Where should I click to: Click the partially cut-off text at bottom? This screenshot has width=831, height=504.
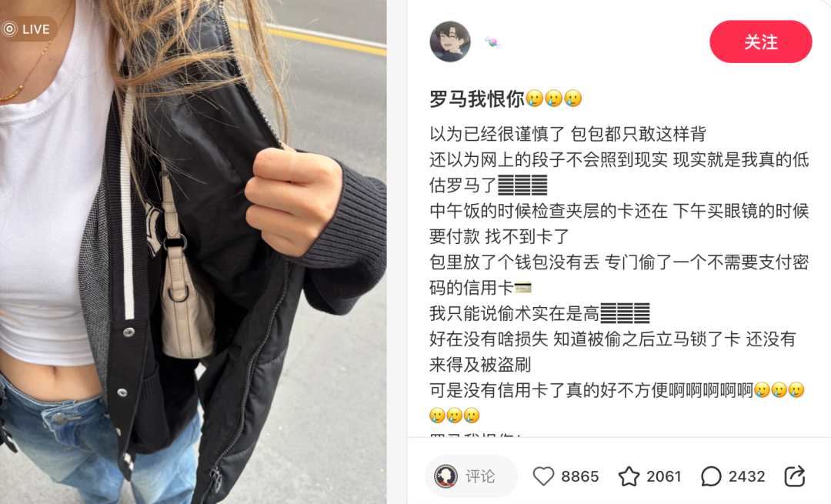(x=476, y=435)
